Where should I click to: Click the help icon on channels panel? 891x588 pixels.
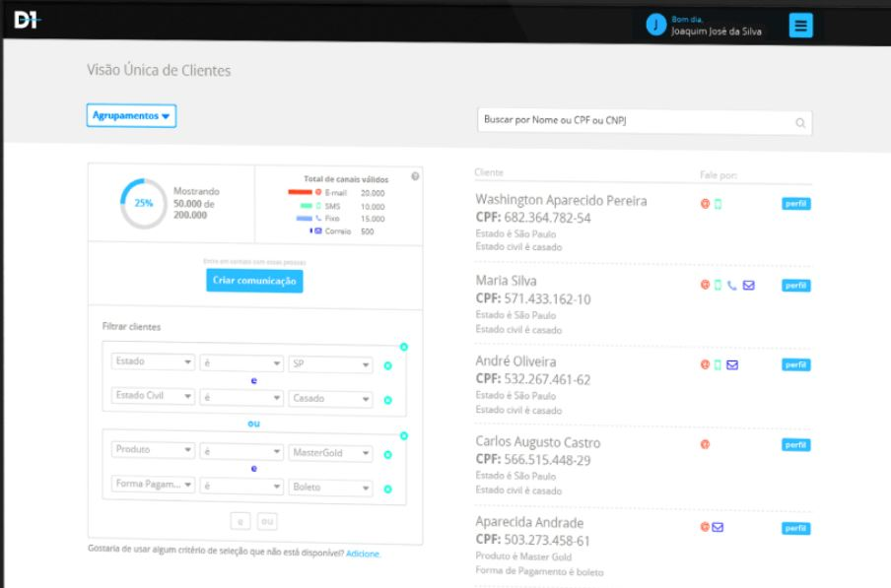pyautogui.click(x=415, y=176)
